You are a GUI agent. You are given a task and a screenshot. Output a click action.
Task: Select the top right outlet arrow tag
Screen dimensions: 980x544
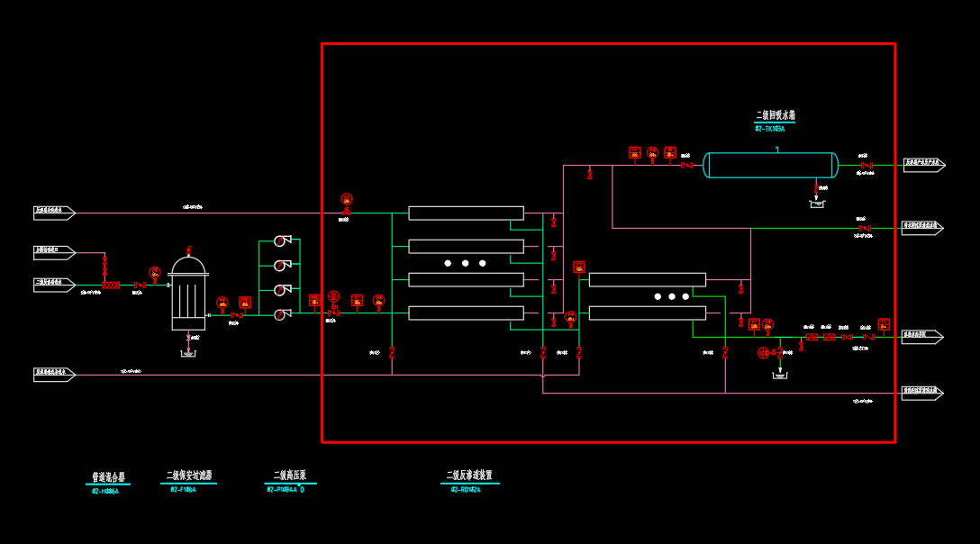923,165
